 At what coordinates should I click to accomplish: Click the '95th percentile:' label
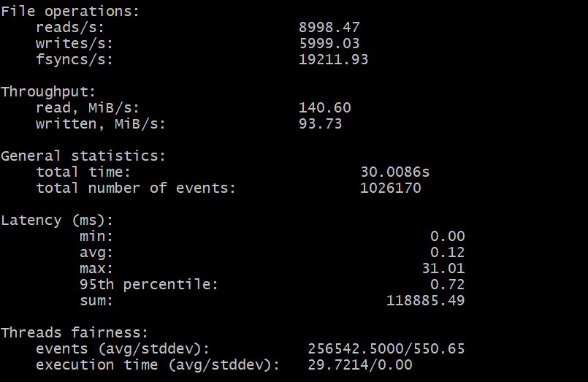point(148,285)
